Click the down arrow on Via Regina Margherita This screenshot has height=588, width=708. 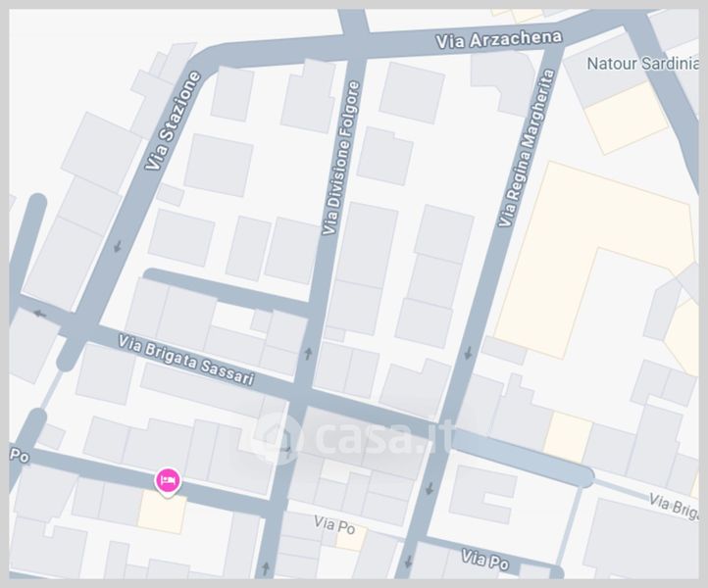tap(468, 353)
